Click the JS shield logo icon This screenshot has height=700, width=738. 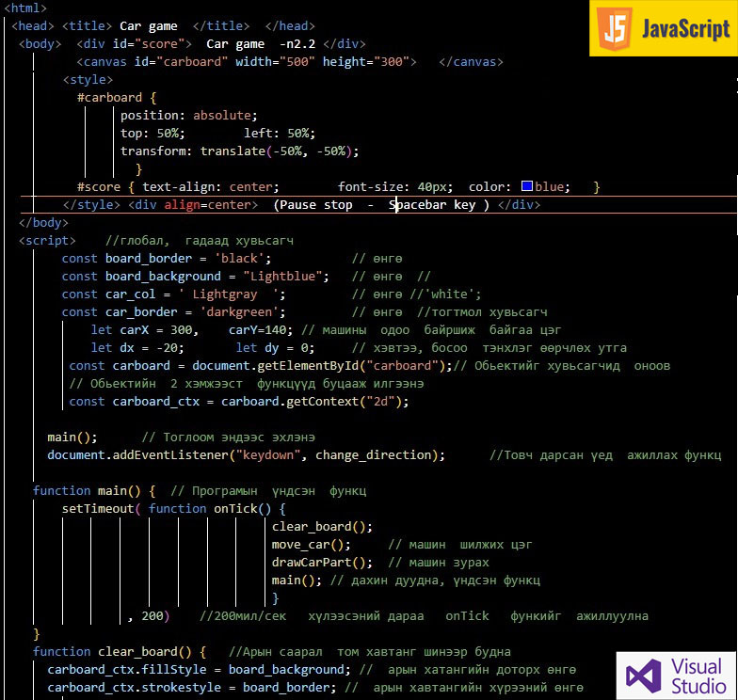[615, 31]
